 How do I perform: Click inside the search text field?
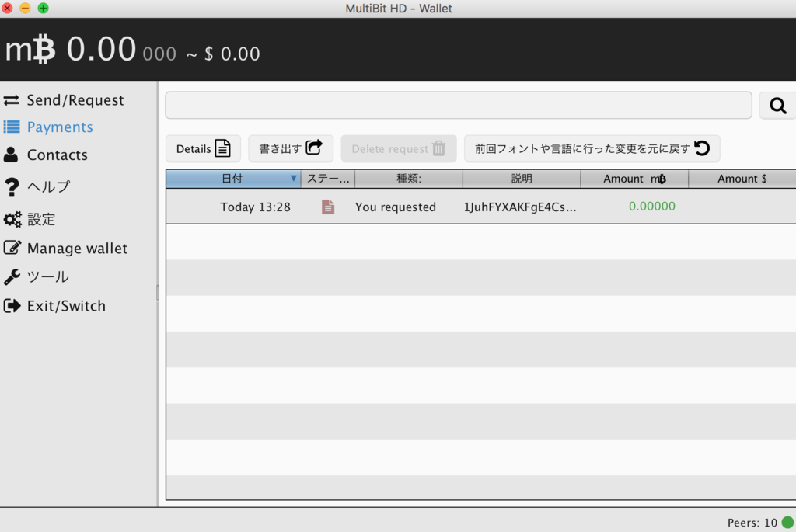pos(459,105)
